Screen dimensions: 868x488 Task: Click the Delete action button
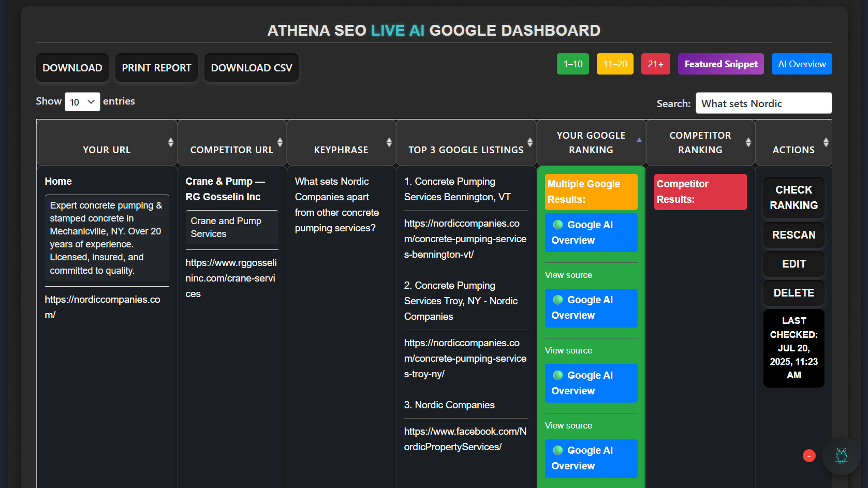click(793, 293)
